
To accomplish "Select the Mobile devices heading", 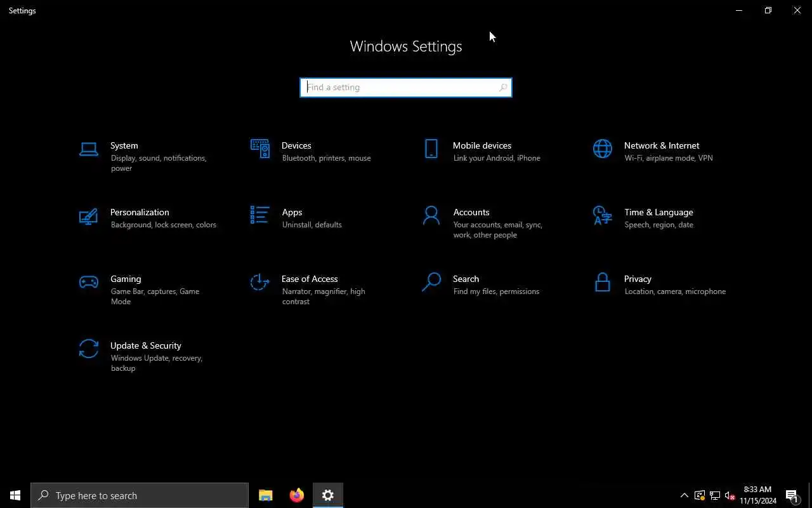I will tap(482, 145).
